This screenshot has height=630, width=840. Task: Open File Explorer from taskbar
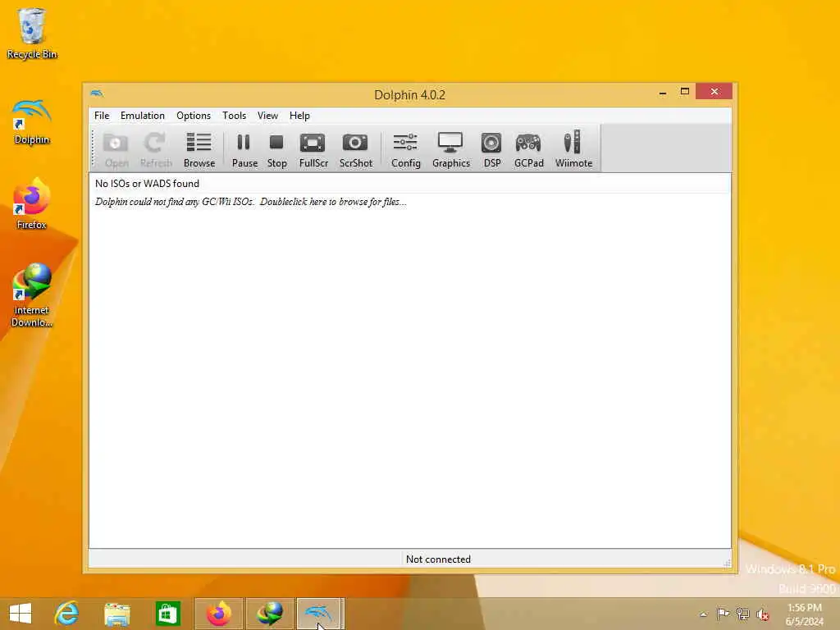pyautogui.click(x=116, y=614)
